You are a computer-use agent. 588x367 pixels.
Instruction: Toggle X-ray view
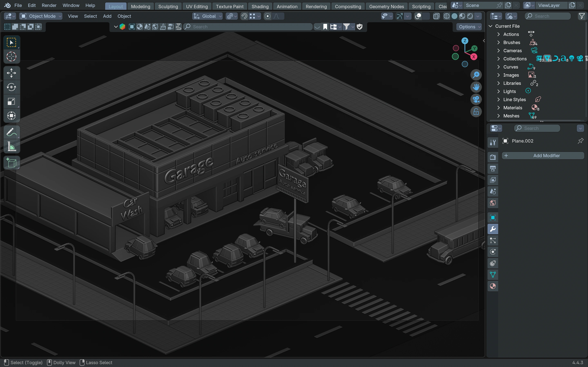click(x=436, y=16)
